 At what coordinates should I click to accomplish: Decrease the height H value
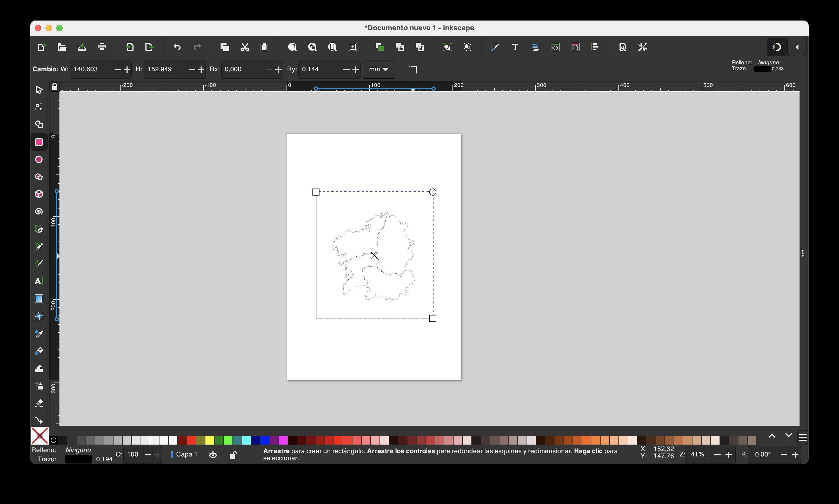192,70
